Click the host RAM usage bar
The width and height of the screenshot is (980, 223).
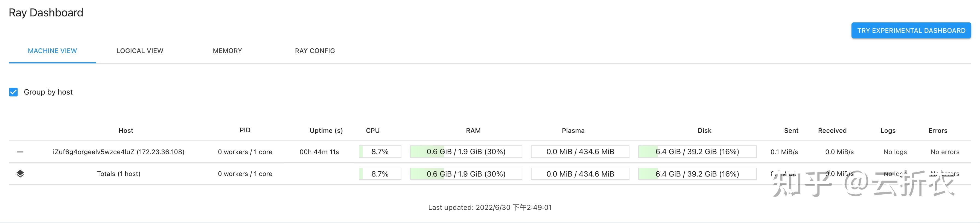(466, 152)
